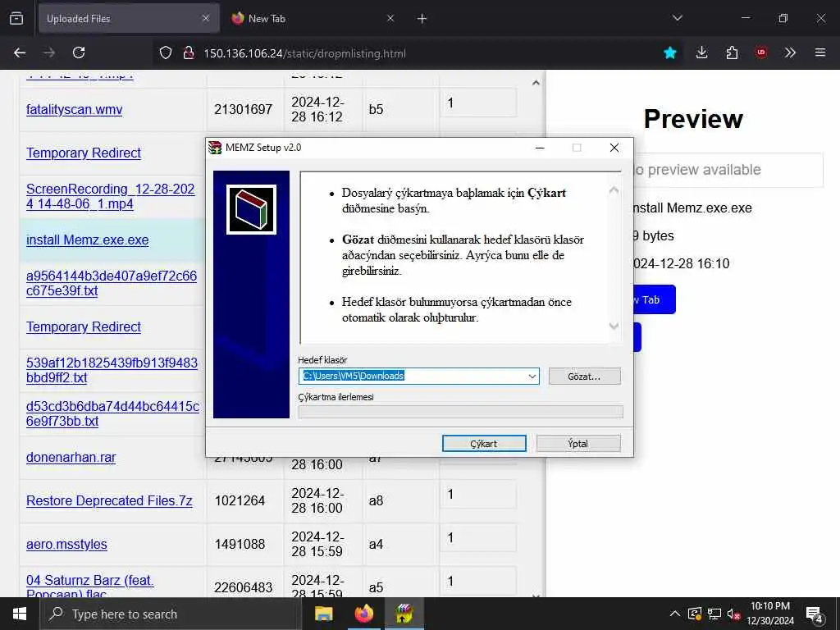The width and height of the screenshot is (840, 630).
Task: Click the WinRAR taskbar icon
Action: pyautogui.click(x=404, y=614)
